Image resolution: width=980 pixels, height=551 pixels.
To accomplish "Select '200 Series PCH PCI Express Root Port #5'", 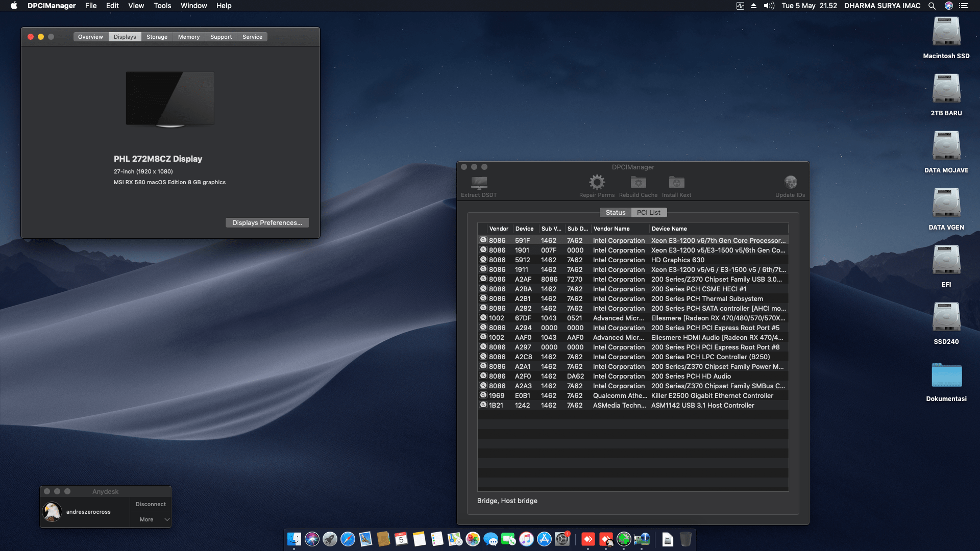I will point(633,328).
